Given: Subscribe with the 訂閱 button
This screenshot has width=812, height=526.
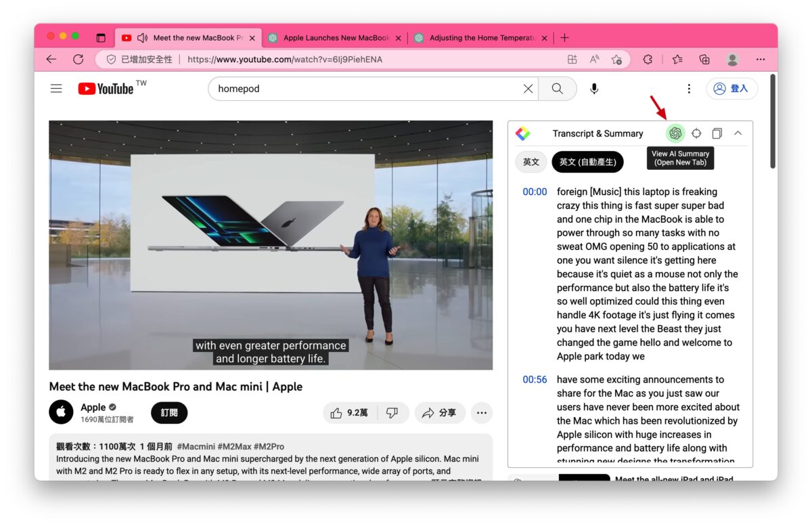Looking at the screenshot, I should [x=169, y=412].
